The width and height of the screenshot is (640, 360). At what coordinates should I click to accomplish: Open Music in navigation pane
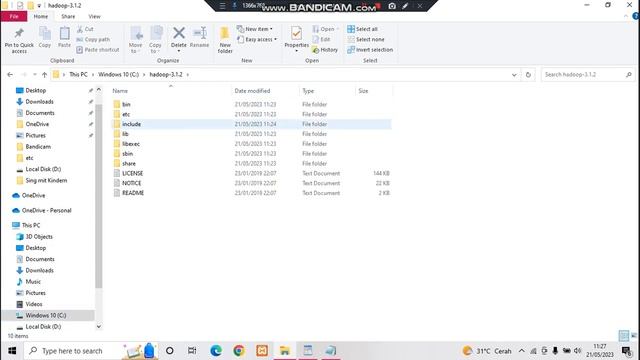pos(33,282)
